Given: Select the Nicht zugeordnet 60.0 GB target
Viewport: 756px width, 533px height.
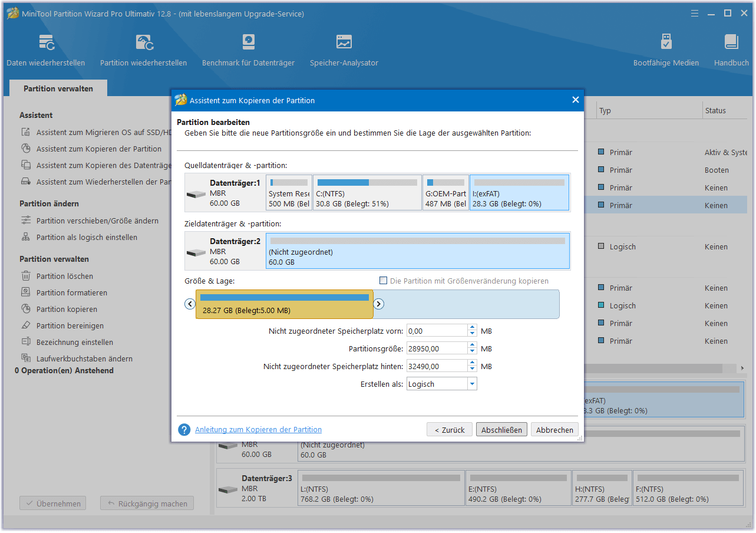Looking at the screenshot, I should click(x=418, y=251).
